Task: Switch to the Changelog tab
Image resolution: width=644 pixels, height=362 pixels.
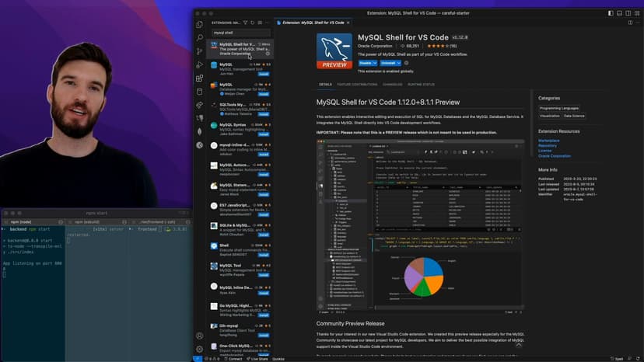Action: 393,84
